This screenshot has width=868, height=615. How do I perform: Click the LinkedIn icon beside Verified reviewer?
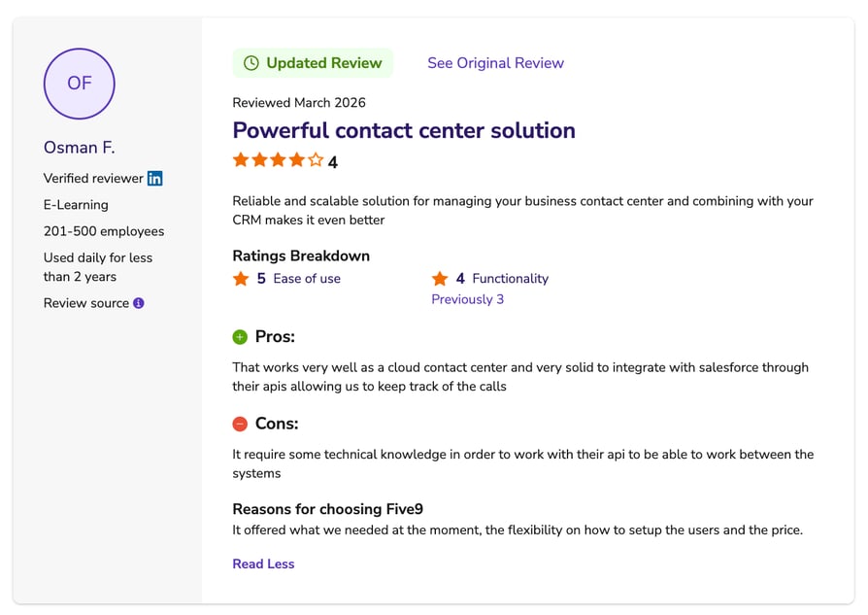(x=155, y=179)
